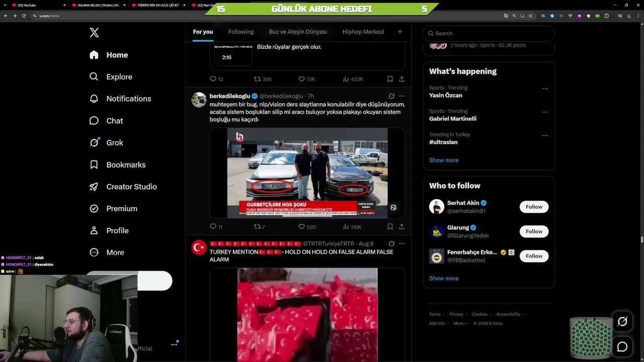Viewport: 644px width, 362px height.
Task: Open the Chrome three-dot menu
Action: 638,16
